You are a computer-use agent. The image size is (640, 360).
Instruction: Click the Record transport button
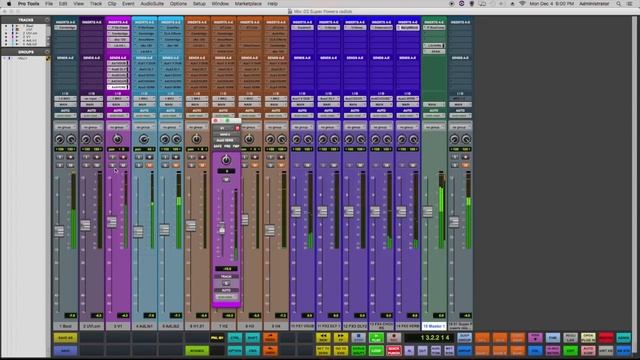tap(393, 338)
